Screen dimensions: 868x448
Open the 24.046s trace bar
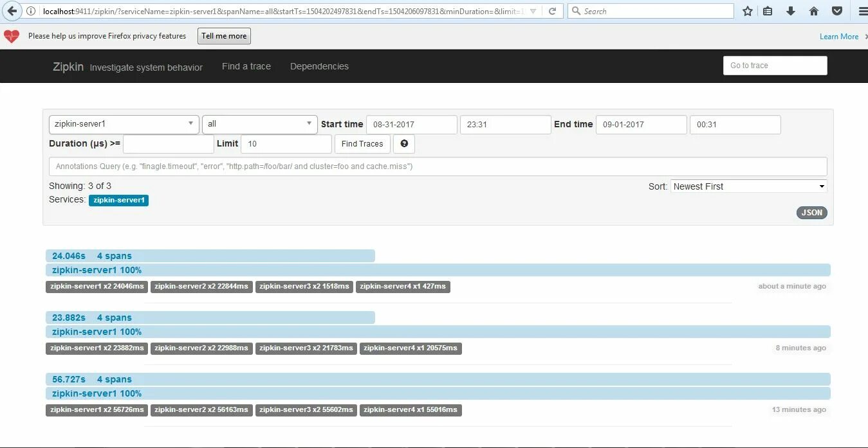click(x=210, y=256)
